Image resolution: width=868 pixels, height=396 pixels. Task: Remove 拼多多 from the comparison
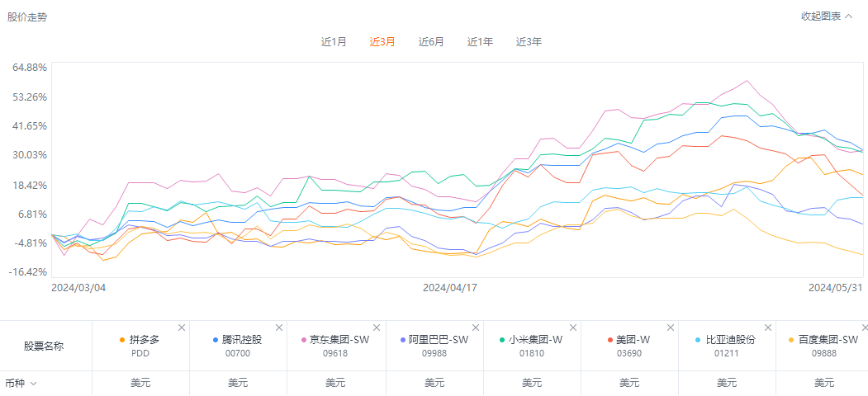point(181,328)
